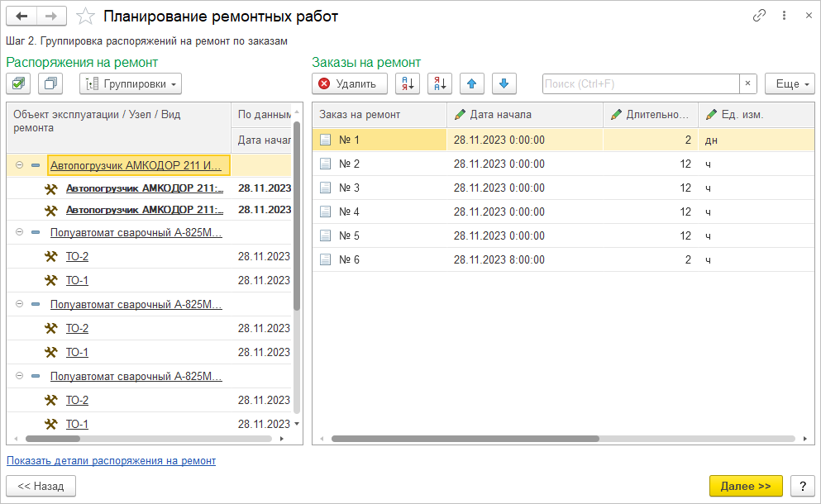Click the document icon of order № 3
The width and height of the screenshot is (821, 504).
325,188
